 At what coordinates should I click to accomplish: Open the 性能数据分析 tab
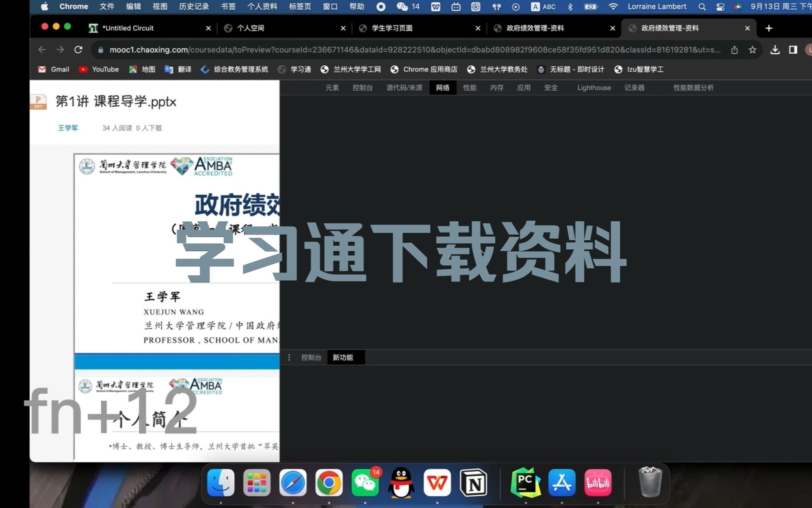point(693,87)
